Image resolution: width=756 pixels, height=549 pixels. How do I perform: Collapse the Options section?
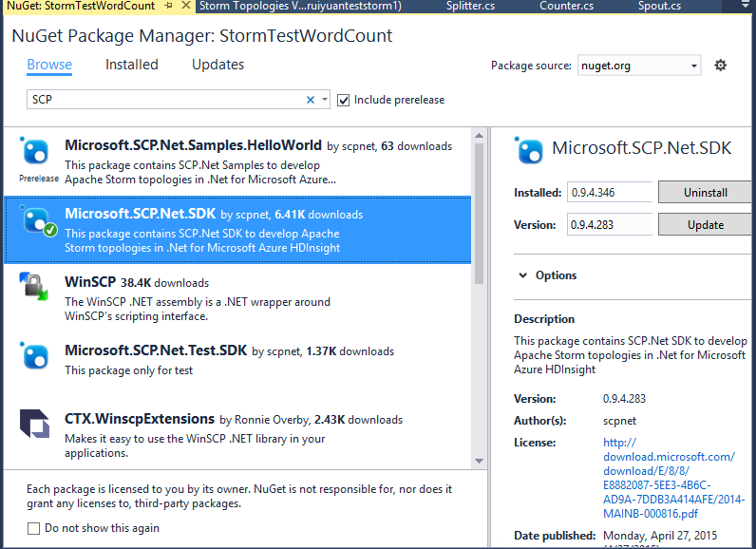pos(523,275)
